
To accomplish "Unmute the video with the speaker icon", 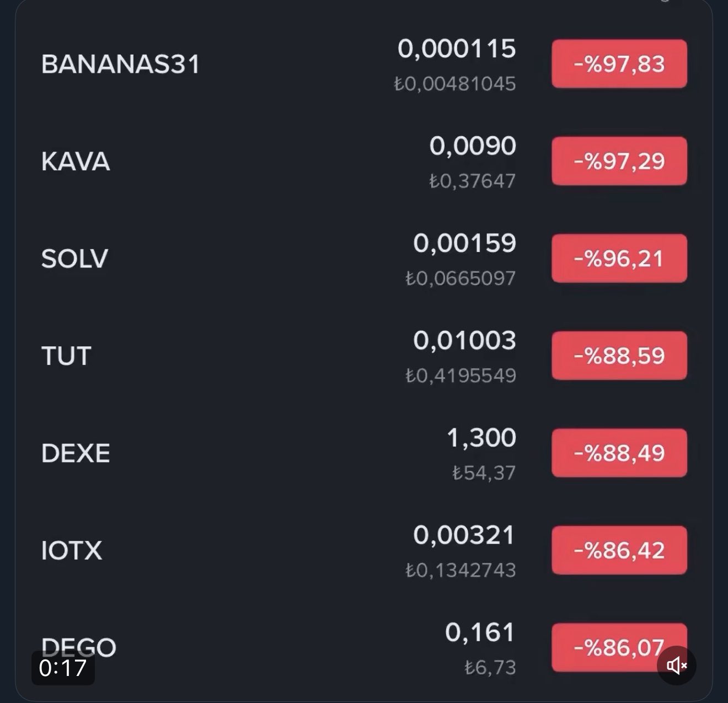I will point(676,666).
